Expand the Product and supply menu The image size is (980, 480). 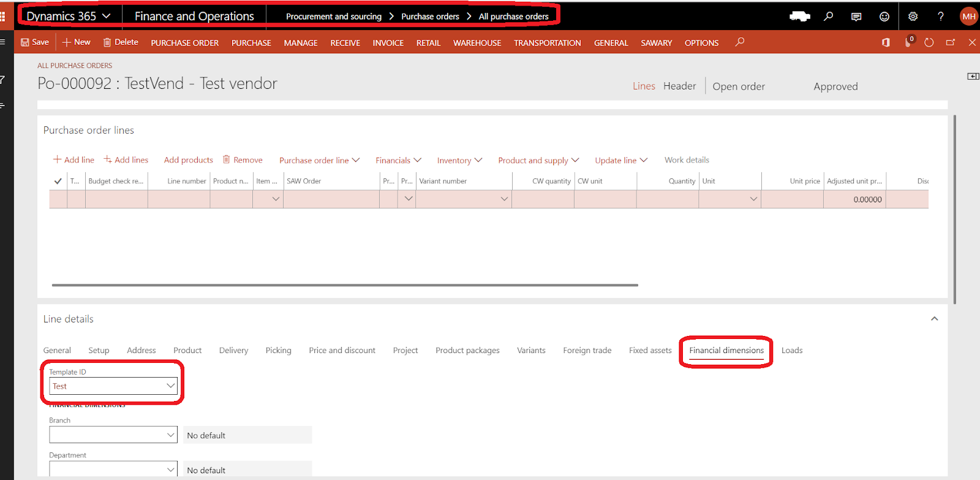(x=538, y=160)
